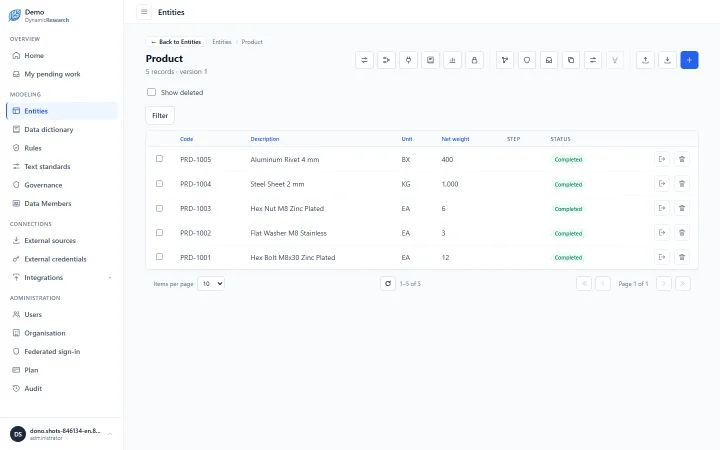720x450 pixels.
Task: Click the sliders icon beside the merge icon
Action: 593,60
